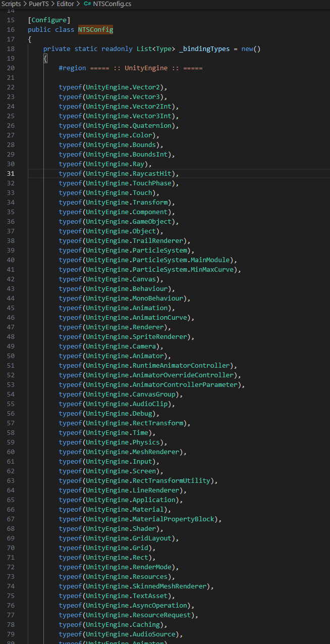This screenshot has height=644, width=330.
Task: Open the PuerTS breadcrumb folder
Action: pos(39,4)
